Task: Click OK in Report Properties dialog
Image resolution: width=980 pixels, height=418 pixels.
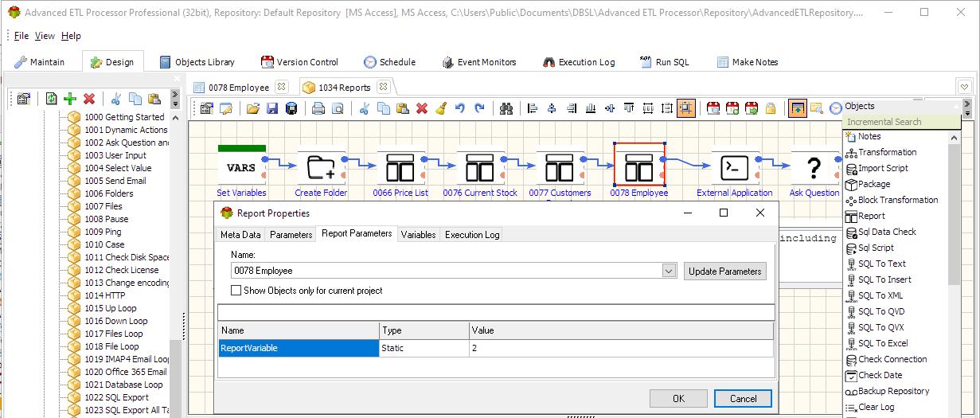Action: point(678,399)
